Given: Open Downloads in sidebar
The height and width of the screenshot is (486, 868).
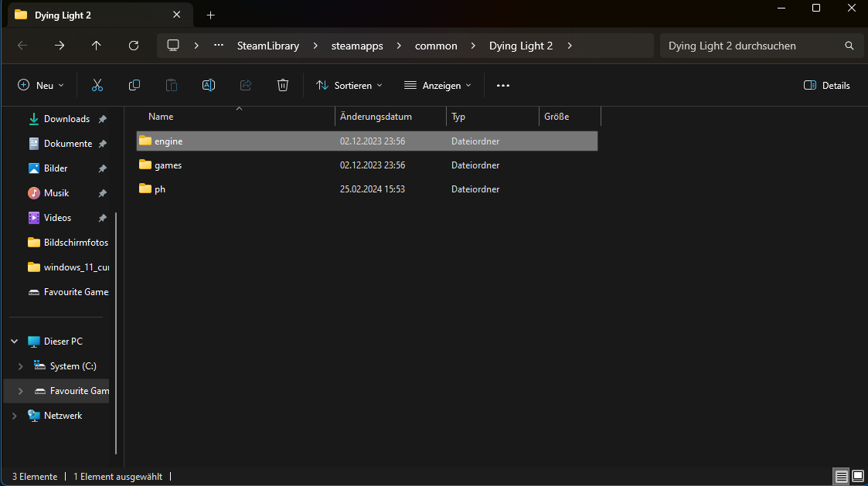Looking at the screenshot, I should tap(66, 119).
